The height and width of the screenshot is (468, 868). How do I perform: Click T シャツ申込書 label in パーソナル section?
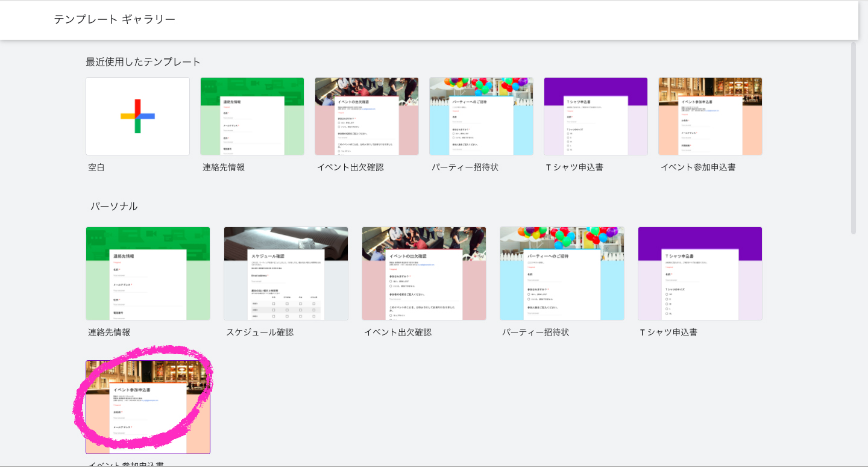[x=668, y=332]
